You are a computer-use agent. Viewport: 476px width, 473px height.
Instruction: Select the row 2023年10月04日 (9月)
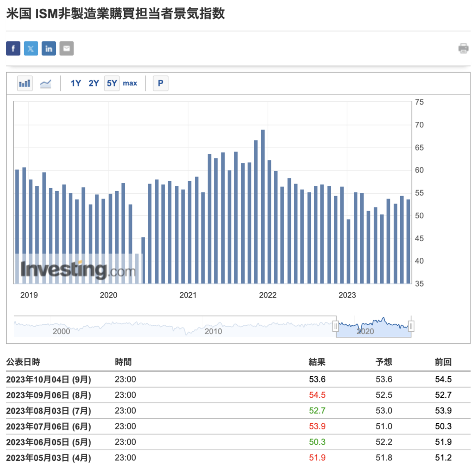click(x=238, y=379)
